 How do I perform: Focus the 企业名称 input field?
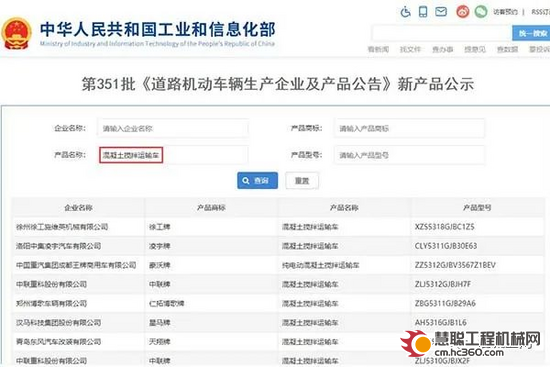pyautogui.click(x=173, y=128)
